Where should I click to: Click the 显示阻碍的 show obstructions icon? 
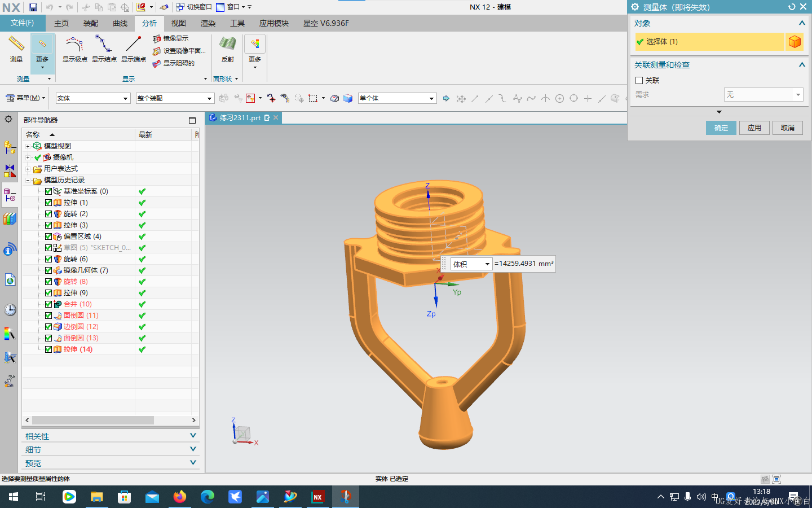tap(157, 63)
